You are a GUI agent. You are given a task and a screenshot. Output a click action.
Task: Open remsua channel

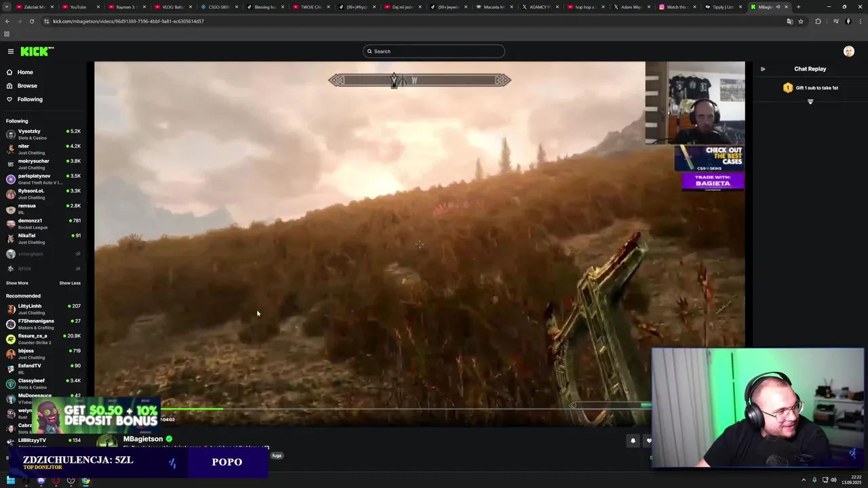[43, 209]
